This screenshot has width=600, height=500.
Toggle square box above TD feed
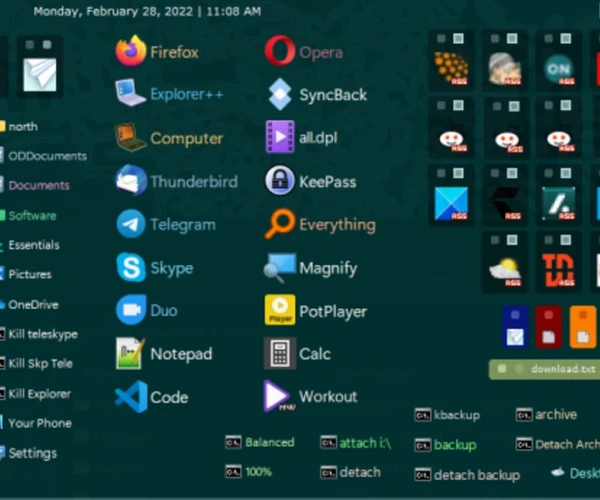[566, 240]
